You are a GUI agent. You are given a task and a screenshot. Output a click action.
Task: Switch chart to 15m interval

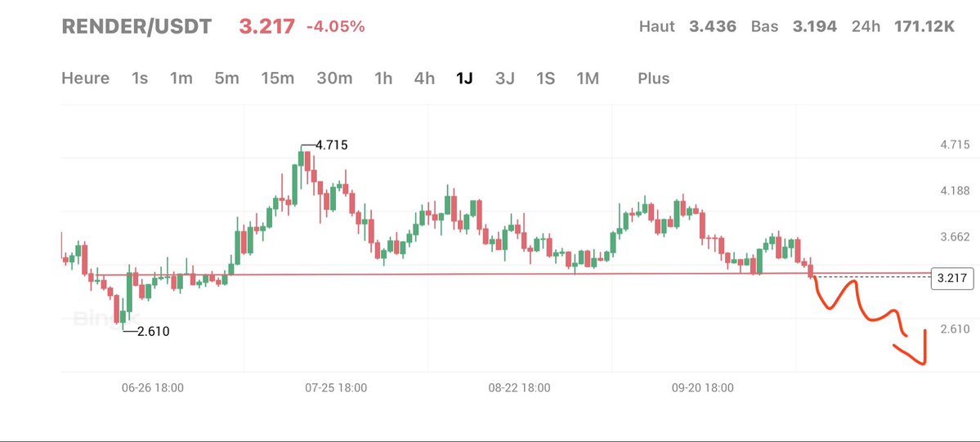(277, 78)
